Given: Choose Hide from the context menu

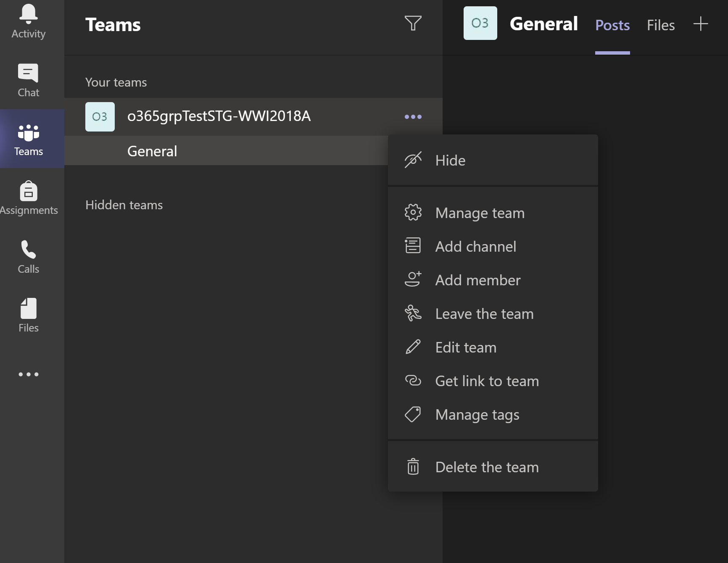Looking at the screenshot, I should coord(450,160).
